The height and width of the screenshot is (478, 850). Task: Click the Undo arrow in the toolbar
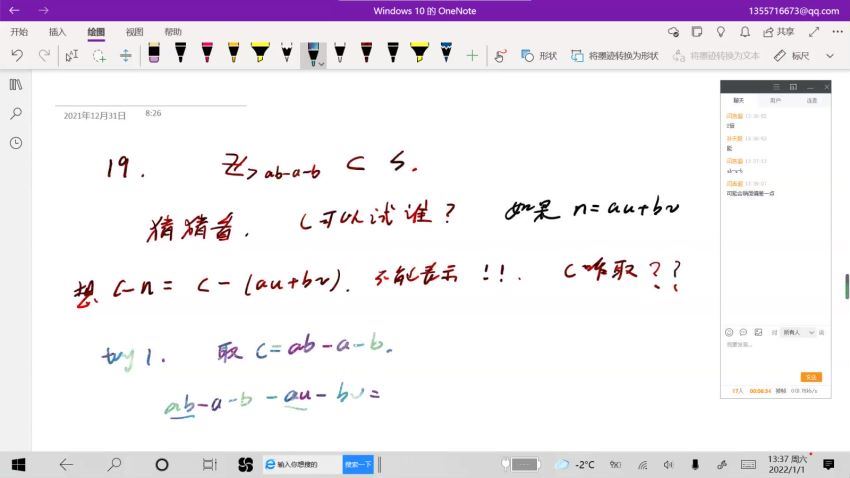point(17,56)
